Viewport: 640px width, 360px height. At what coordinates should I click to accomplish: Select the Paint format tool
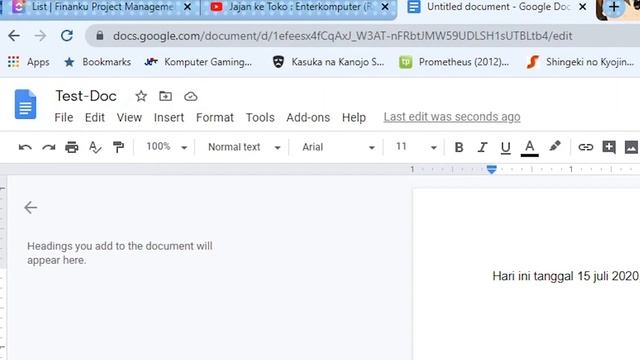click(118, 147)
